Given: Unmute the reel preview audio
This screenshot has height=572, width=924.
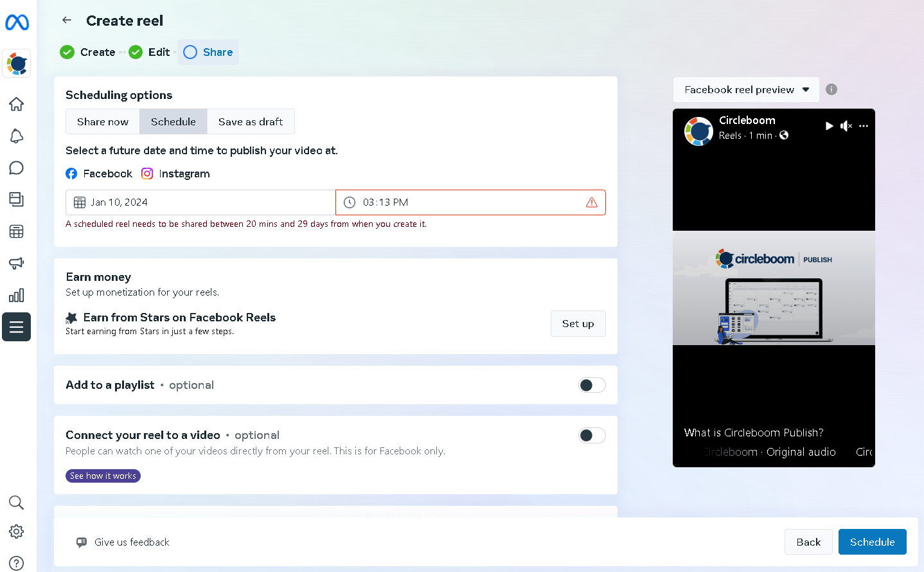Looking at the screenshot, I should pos(846,126).
